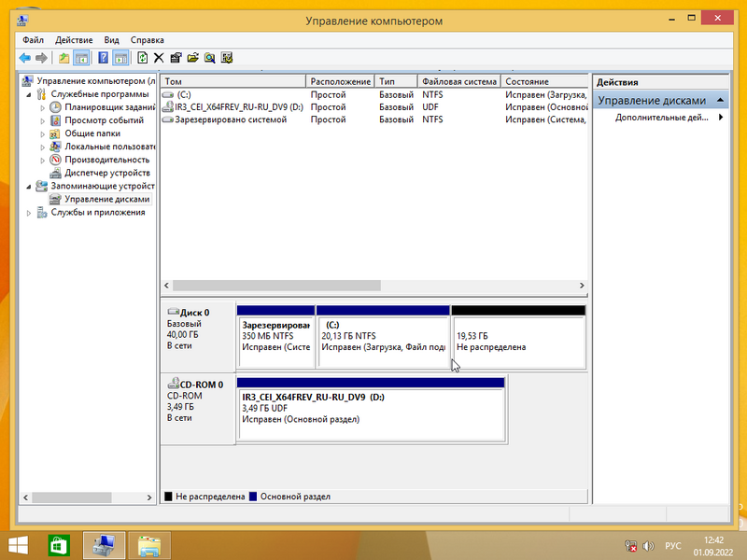Screen dimensions: 747x560
Task: Open the Файл menu
Action: 33,40
